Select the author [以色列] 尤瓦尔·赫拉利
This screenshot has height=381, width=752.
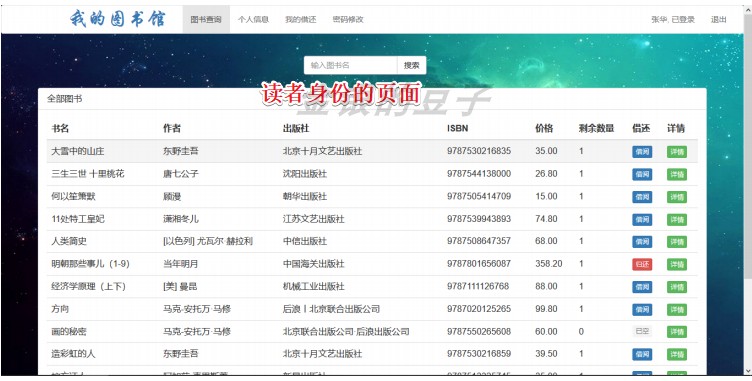click(208, 241)
